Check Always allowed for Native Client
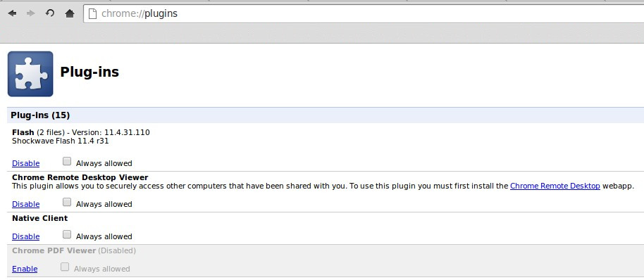 point(67,234)
